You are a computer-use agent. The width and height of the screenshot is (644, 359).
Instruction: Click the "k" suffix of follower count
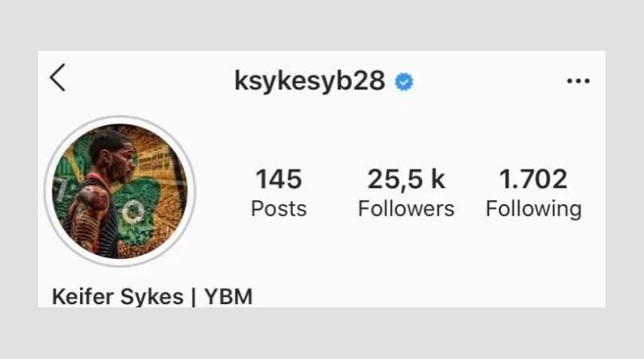pos(438,179)
